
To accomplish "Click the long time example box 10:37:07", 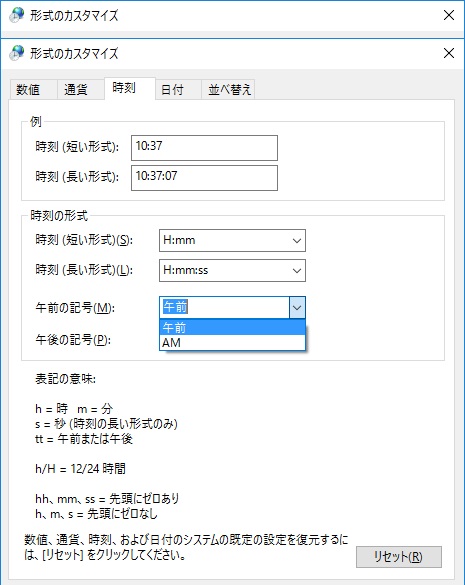I will (204, 178).
